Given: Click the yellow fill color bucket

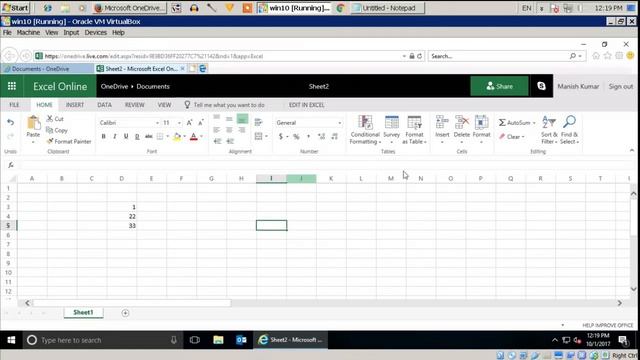Looking at the screenshot, I should 177,136.
